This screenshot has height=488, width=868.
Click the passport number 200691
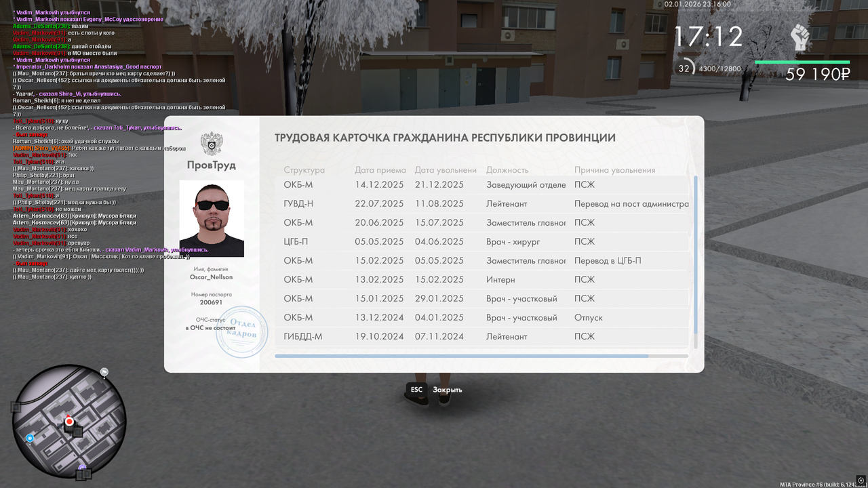click(x=212, y=302)
